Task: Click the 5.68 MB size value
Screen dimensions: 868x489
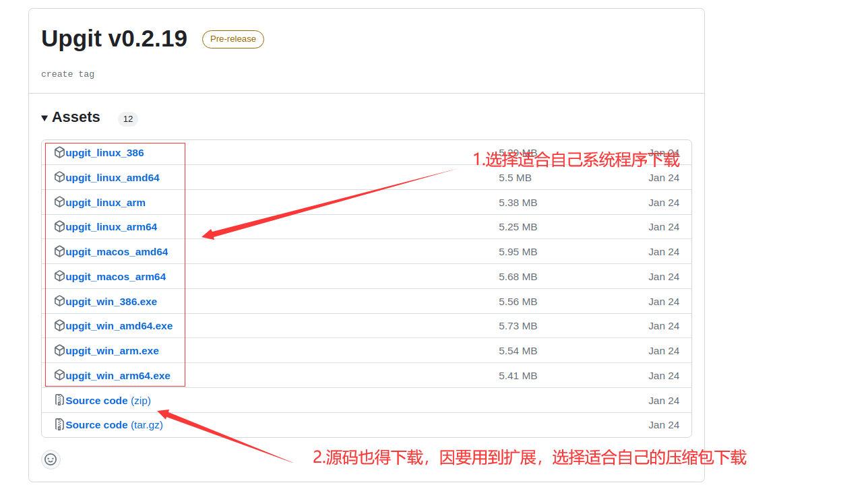Action: (x=518, y=277)
